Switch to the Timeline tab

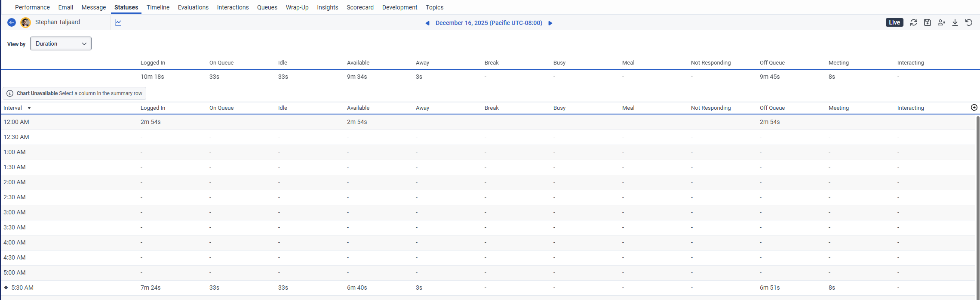pyautogui.click(x=158, y=7)
